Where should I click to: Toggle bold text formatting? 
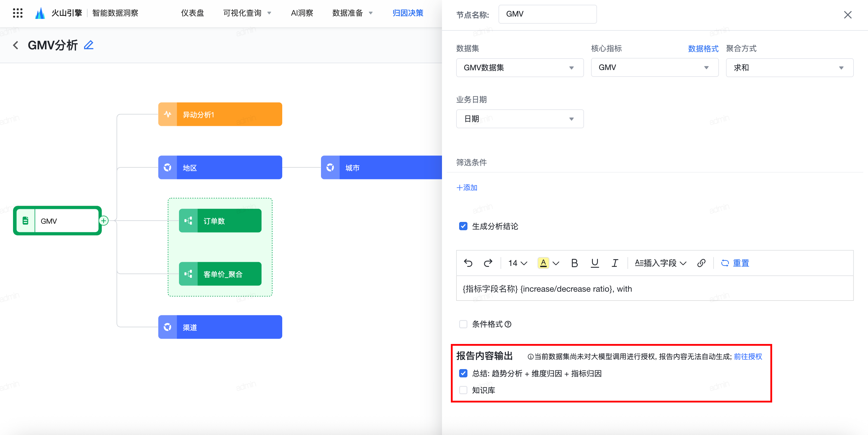[x=575, y=263]
